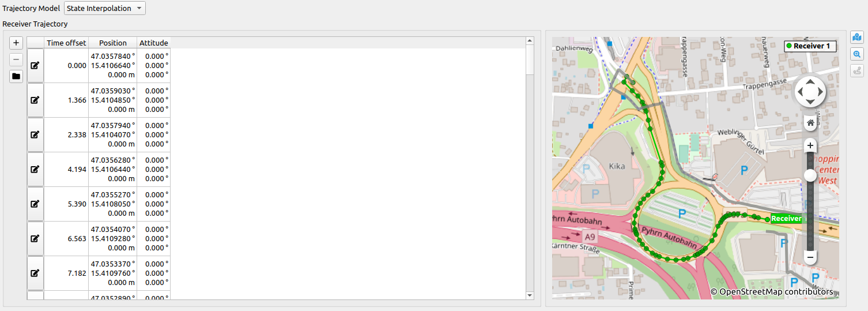Click the route path icon beside the map
Viewport: 868px width, 311px height.
coord(857,71)
